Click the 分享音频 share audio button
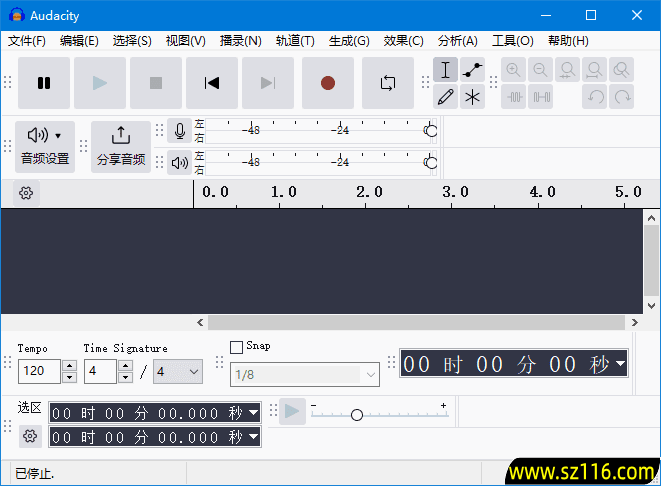The height and width of the screenshot is (486, 661). coord(121,147)
